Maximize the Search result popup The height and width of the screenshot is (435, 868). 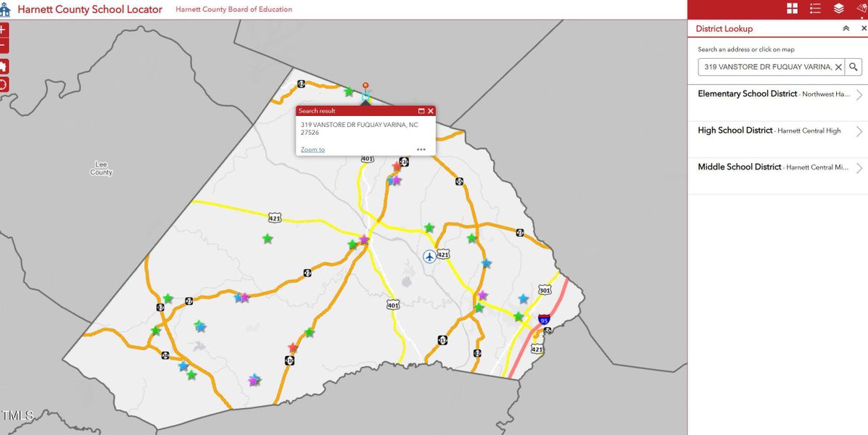(421, 111)
